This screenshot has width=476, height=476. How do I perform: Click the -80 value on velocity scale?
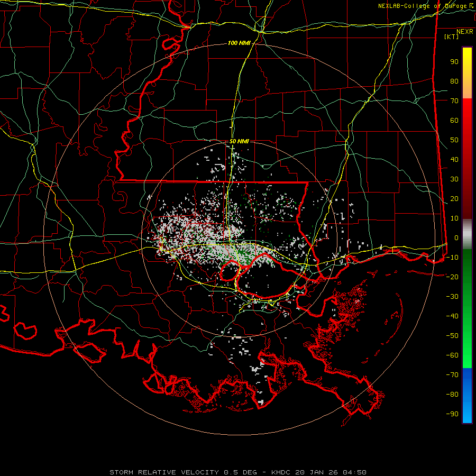click(452, 395)
